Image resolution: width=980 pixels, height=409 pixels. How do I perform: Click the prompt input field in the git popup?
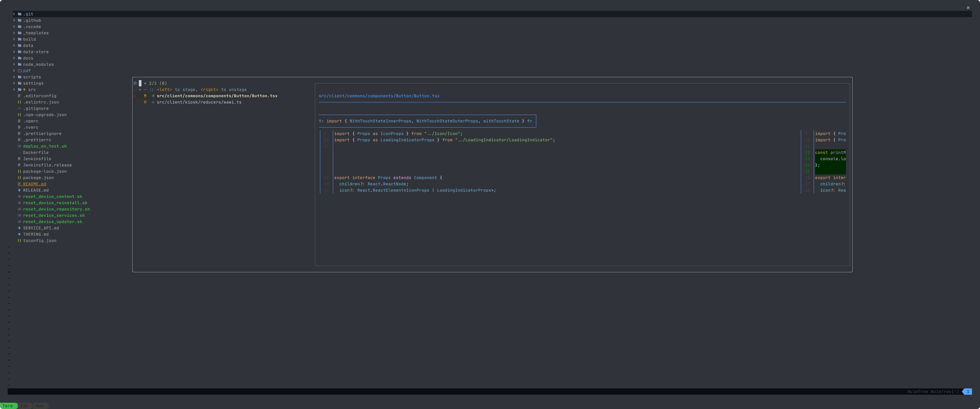pyautogui.click(x=140, y=83)
